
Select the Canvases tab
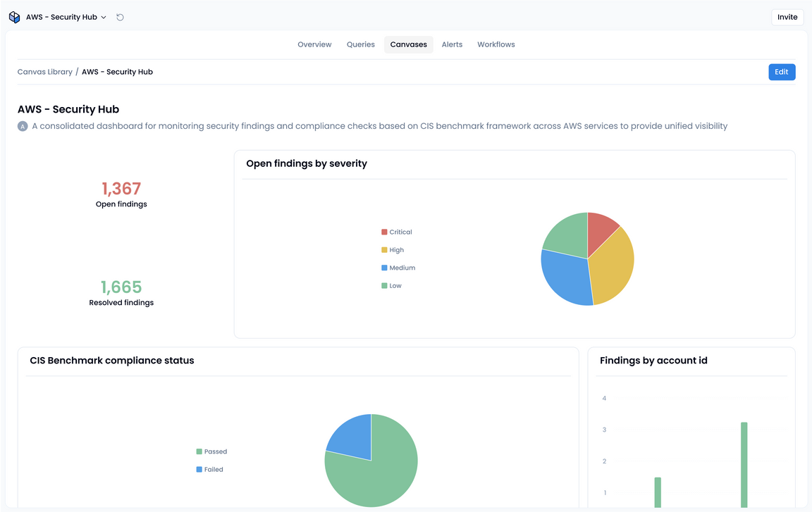(x=409, y=44)
